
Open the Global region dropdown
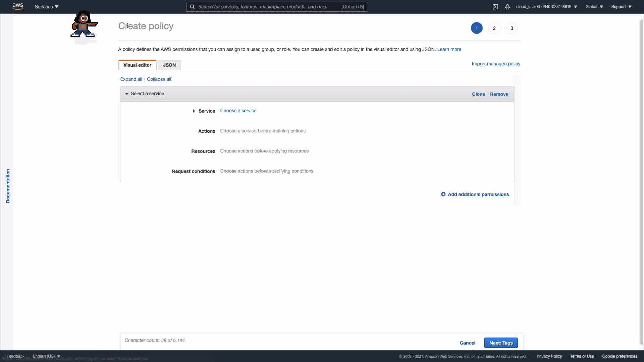pos(594,7)
